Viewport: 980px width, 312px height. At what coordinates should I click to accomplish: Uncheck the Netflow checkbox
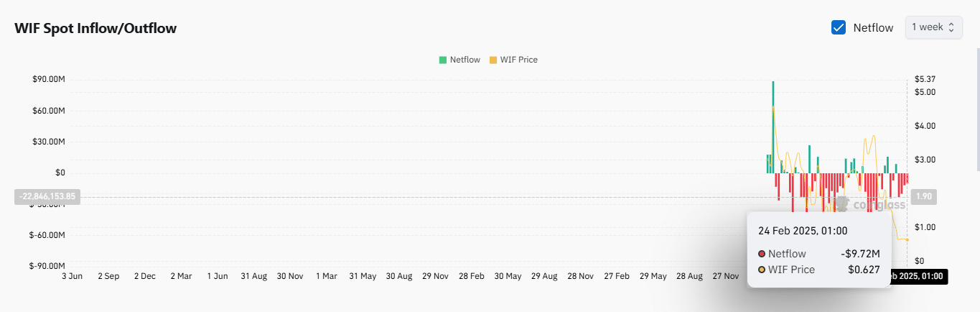click(x=838, y=28)
